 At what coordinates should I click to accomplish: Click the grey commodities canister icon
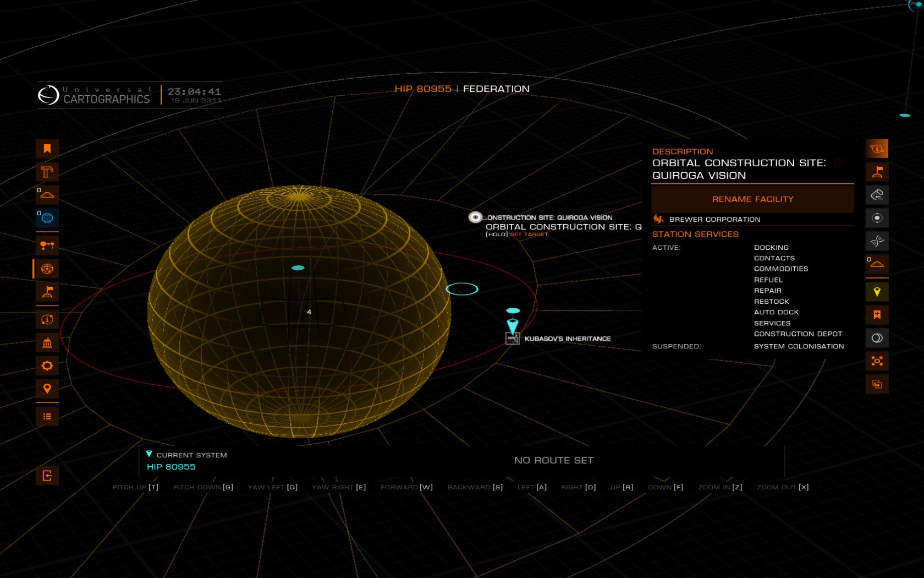tap(877, 195)
